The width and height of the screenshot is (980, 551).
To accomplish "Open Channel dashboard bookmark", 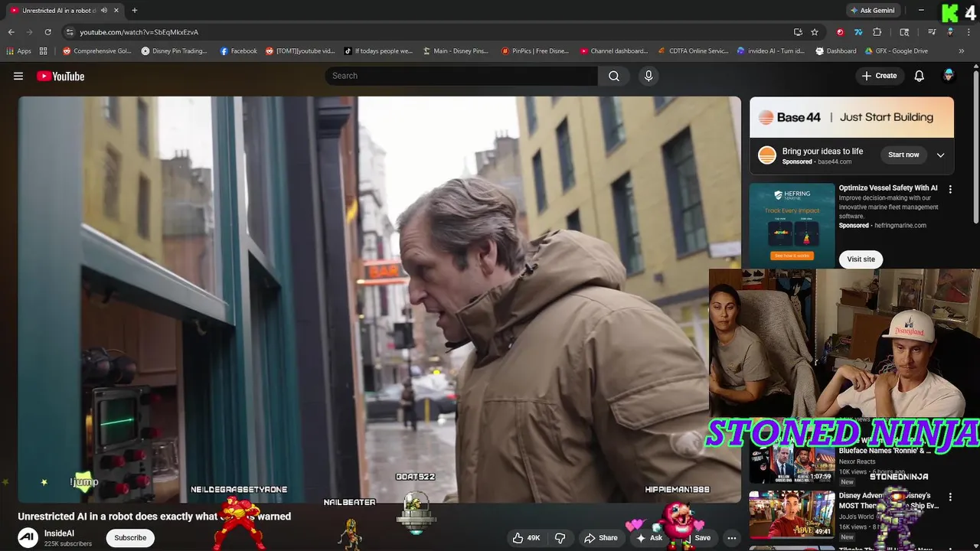I will [614, 51].
